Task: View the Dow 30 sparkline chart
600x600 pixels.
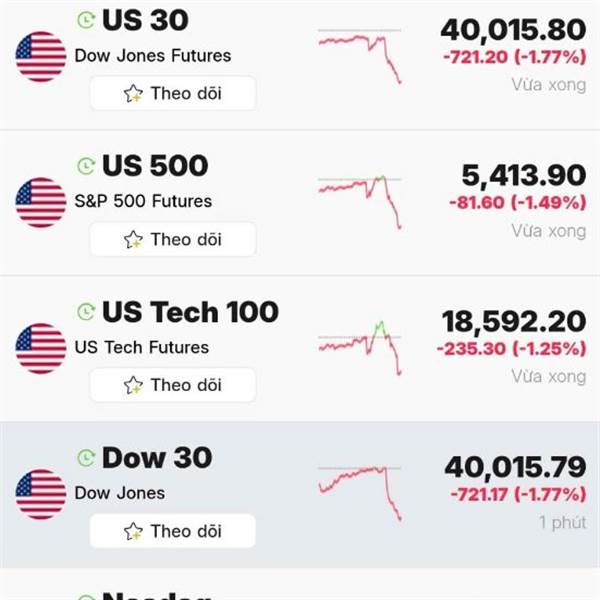Action: (360, 491)
